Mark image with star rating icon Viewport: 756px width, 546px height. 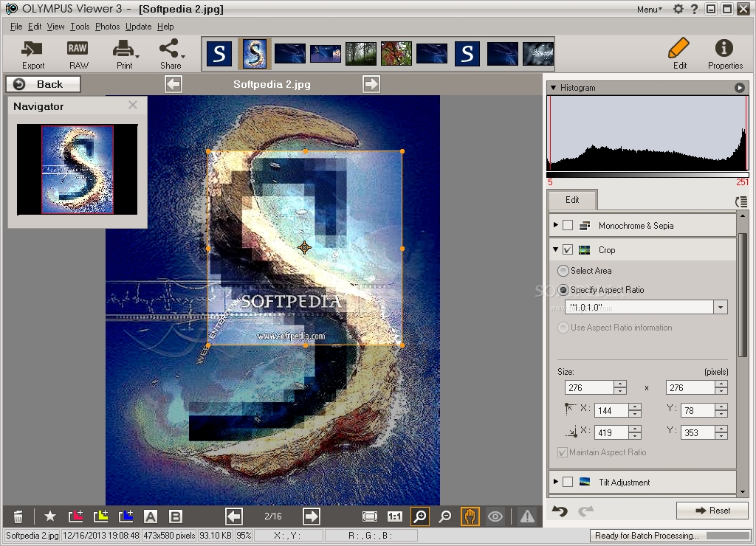49,516
